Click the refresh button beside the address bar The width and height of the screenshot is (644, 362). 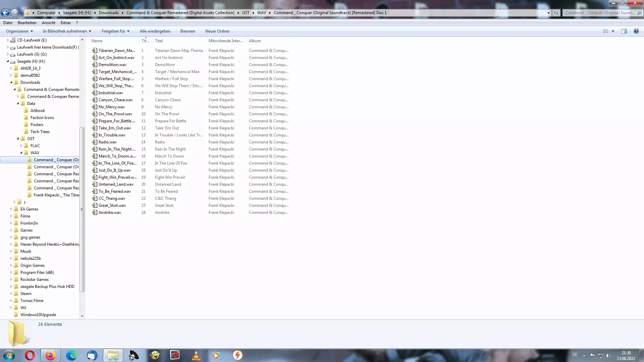point(556,13)
